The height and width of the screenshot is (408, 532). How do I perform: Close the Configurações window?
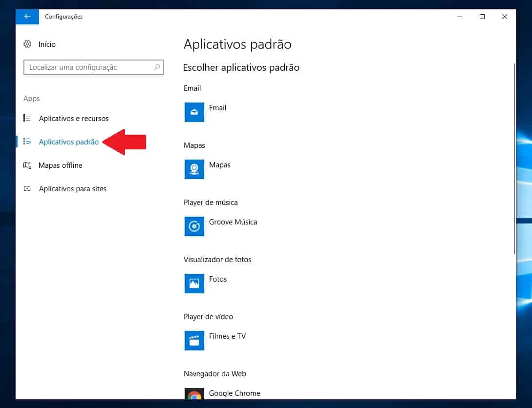click(x=505, y=17)
